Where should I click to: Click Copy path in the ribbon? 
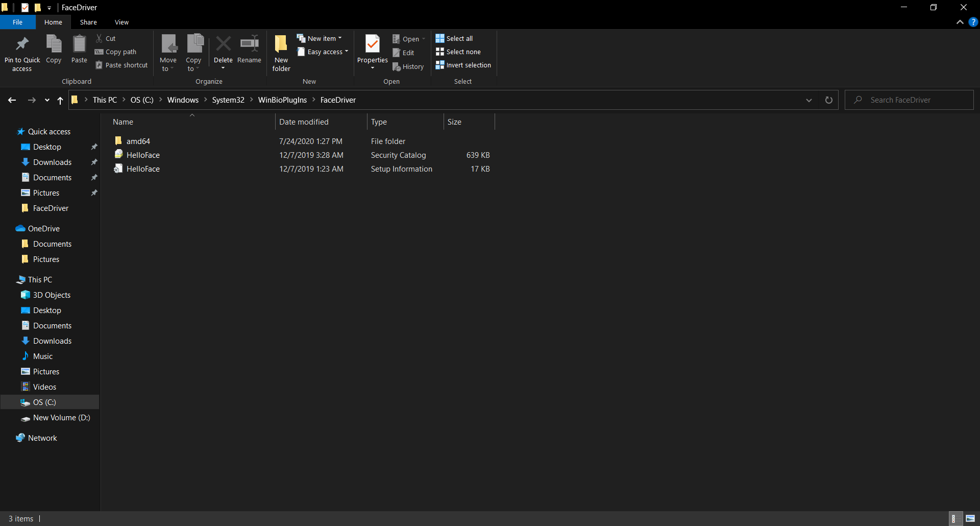coord(116,52)
